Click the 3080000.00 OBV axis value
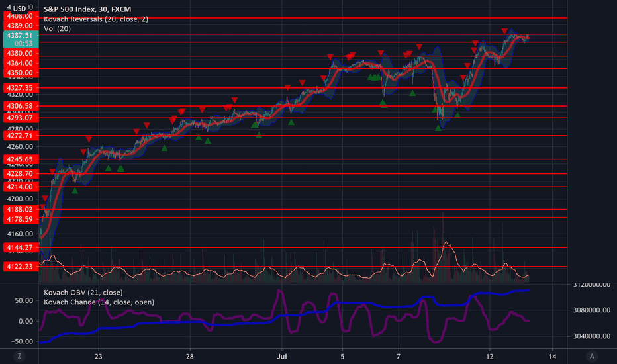617x364 pixels. click(x=592, y=310)
